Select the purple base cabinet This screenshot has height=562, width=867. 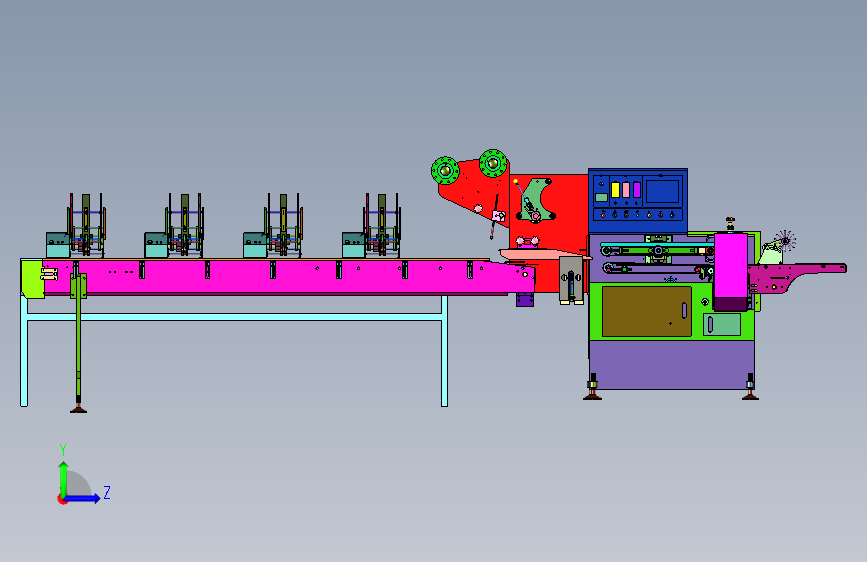(671, 365)
